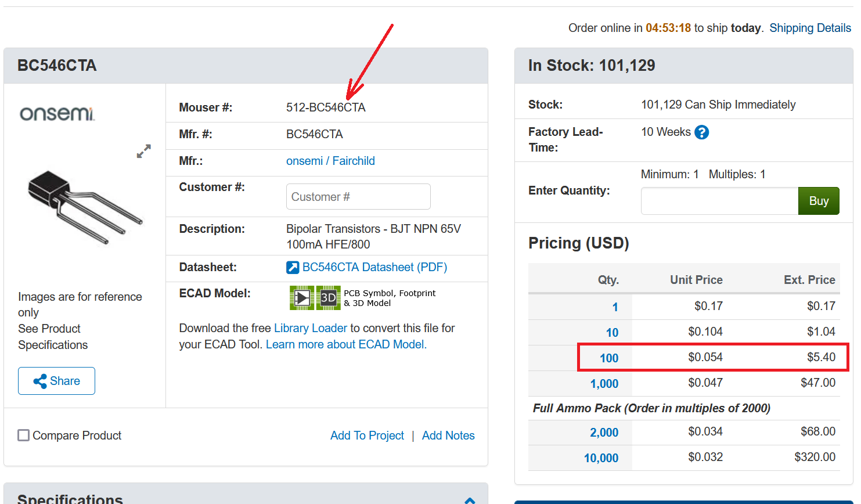Screen dimensions: 861x504
Task: Open the Shipping Details link
Action: (x=810, y=28)
